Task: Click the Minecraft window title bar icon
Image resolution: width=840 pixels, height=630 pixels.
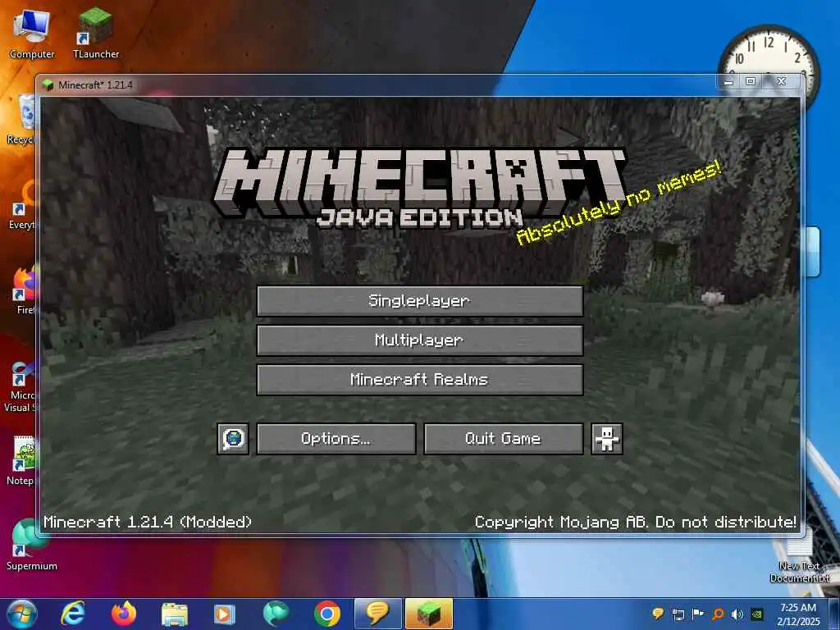Action: [x=48, y=85]
